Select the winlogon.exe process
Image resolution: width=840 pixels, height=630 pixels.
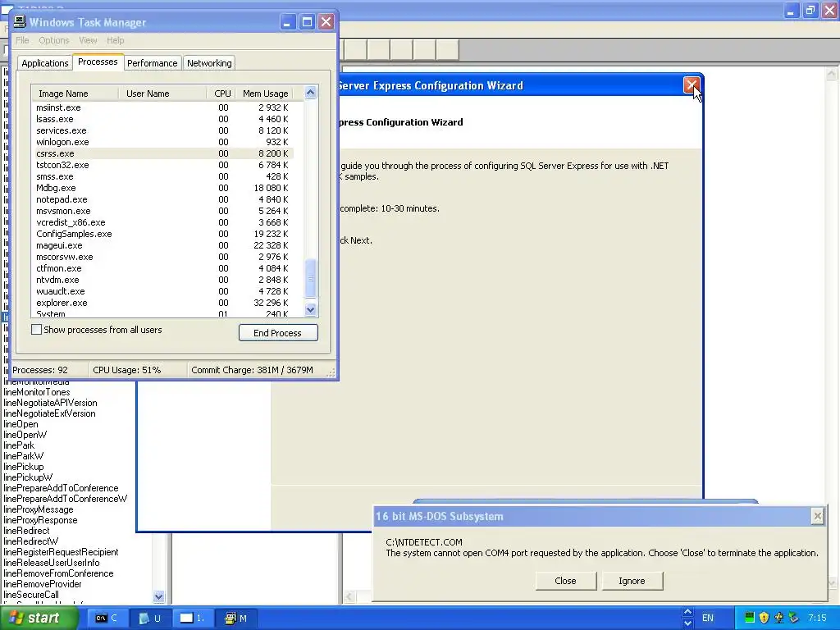(x=162, y=142)
